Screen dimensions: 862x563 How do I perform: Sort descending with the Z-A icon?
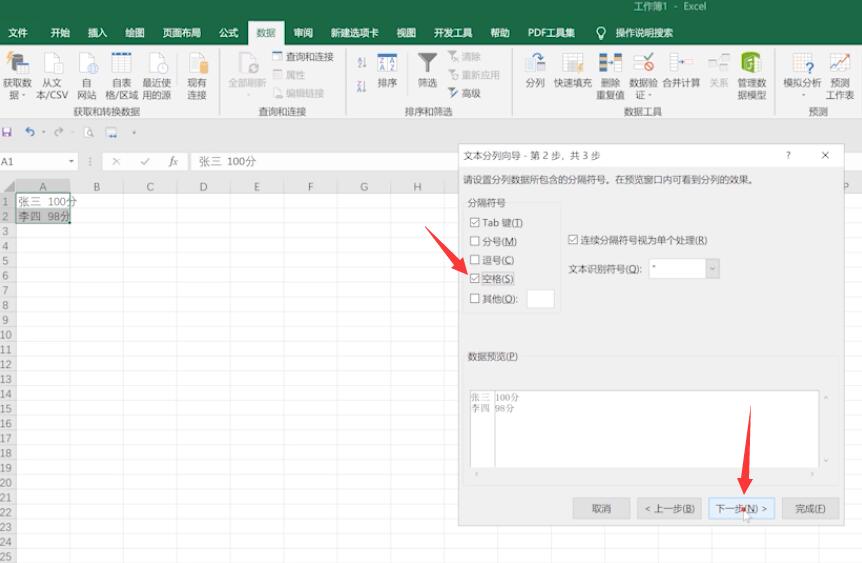click(361, 86)
